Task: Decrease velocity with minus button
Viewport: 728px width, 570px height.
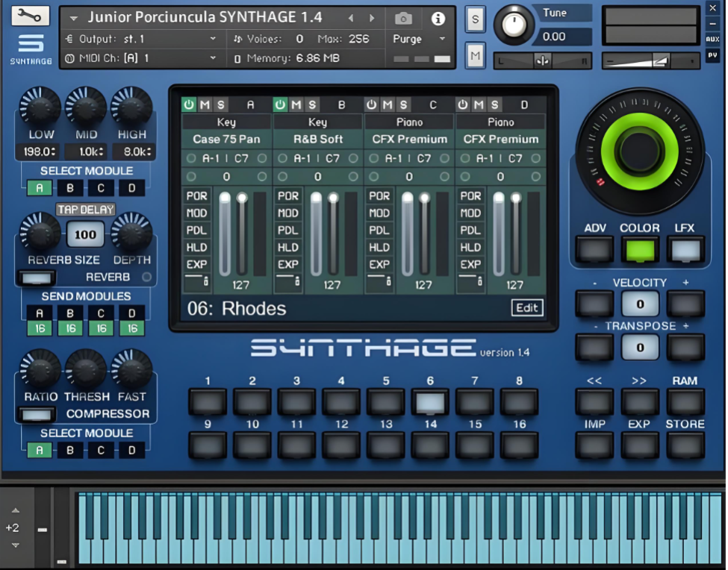Action: (x=594, y=304)
